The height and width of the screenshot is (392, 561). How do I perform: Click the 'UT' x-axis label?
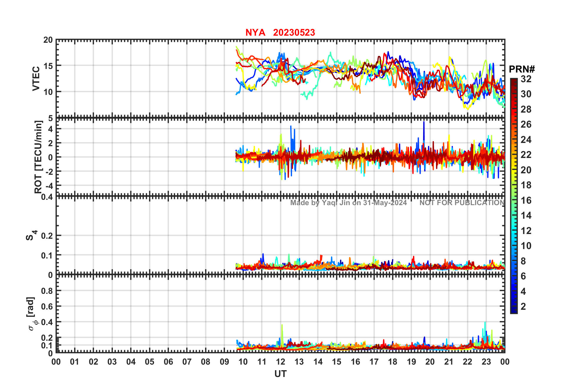tap(280, 374)
